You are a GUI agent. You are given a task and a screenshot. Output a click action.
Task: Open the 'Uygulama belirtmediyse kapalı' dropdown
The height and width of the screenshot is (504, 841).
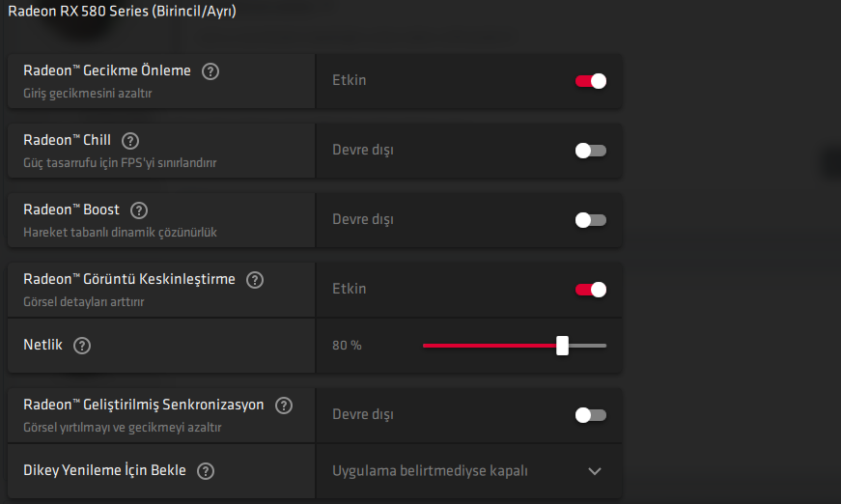[x=431, y=471]
